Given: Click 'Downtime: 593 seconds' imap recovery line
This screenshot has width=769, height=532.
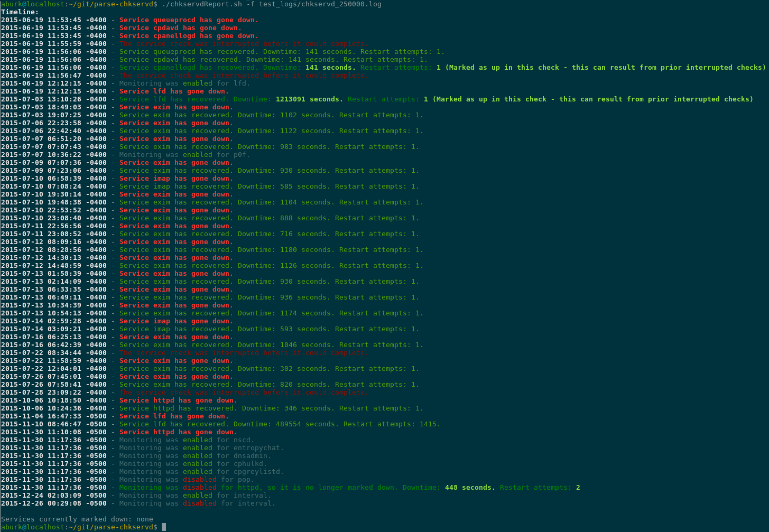Looking at the screenshot, I should tap(270, 329).
